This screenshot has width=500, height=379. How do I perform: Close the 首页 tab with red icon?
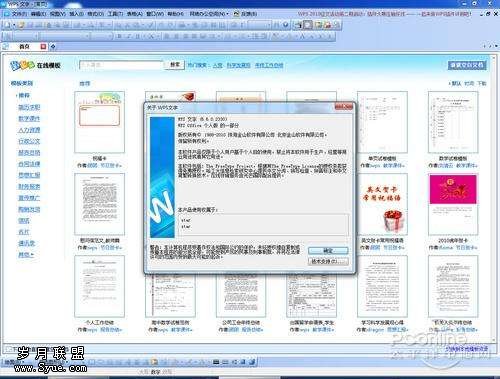(x=43, y=47)
